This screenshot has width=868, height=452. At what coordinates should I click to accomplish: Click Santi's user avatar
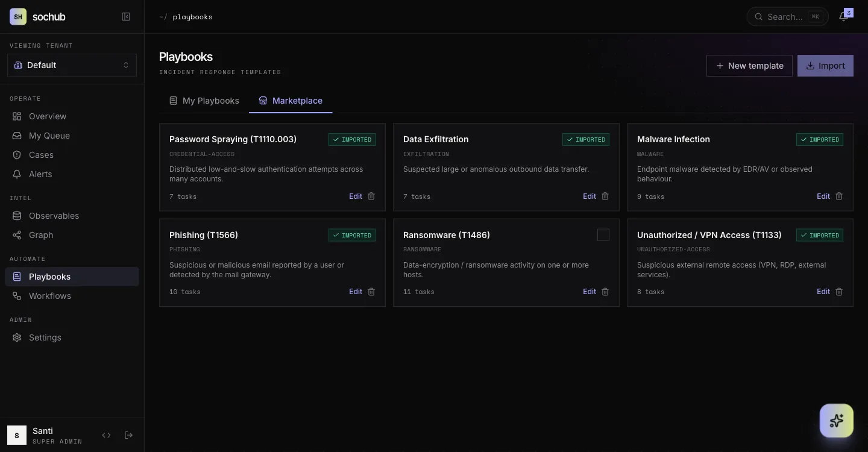click(x=17, y=435)
